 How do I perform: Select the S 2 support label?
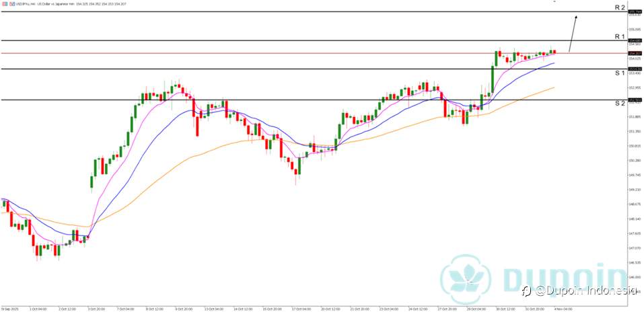point(620,104)
